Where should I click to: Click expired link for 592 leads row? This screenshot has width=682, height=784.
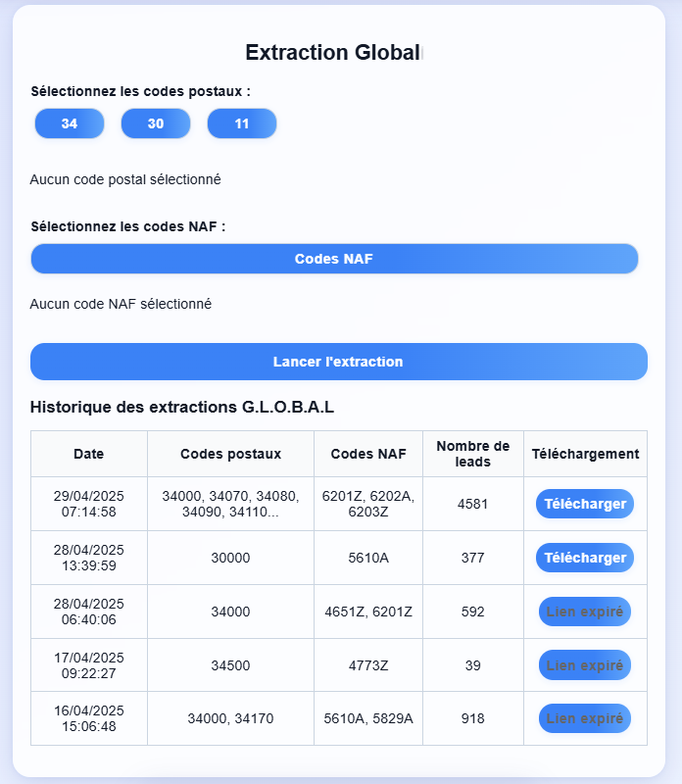tap(585, 612)
